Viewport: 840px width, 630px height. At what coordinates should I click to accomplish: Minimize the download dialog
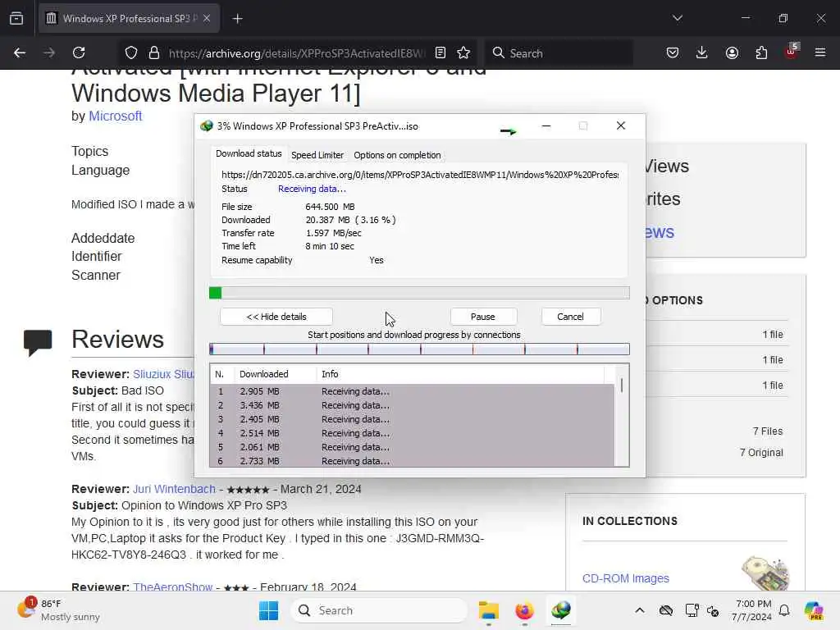coord(546,126)
